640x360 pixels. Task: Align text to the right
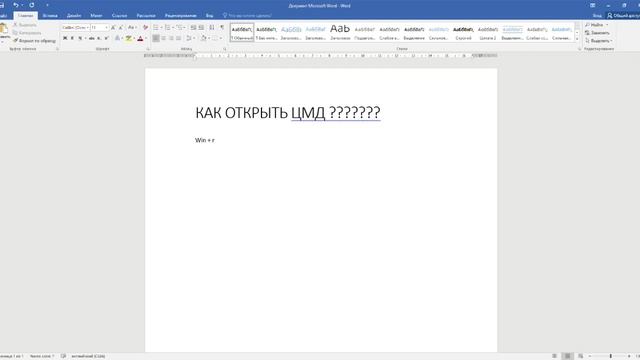(171, 38)
